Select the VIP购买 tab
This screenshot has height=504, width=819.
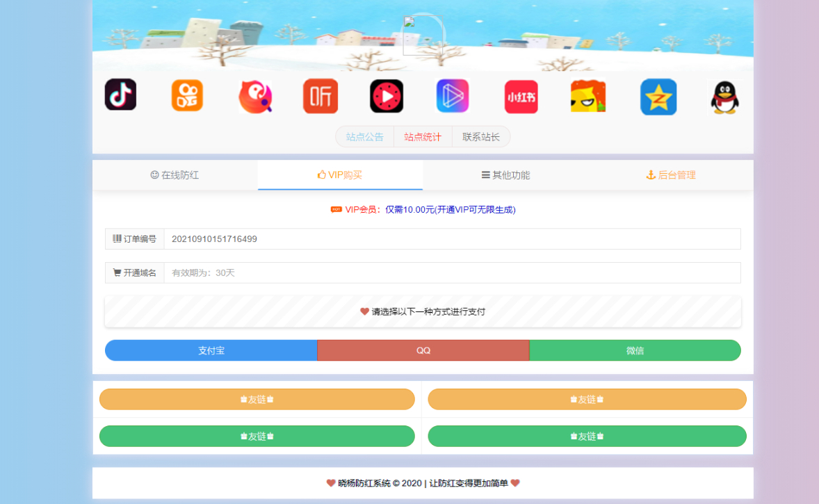coord(340,175)
